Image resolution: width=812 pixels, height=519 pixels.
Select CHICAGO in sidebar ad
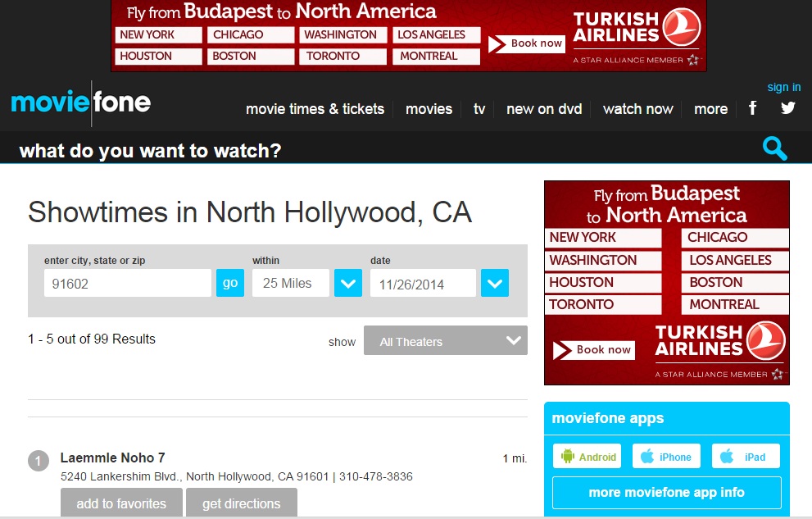point(736,238)
